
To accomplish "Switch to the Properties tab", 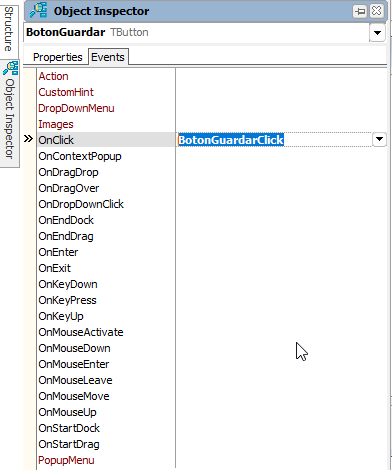I will click(x=58, y=57).
